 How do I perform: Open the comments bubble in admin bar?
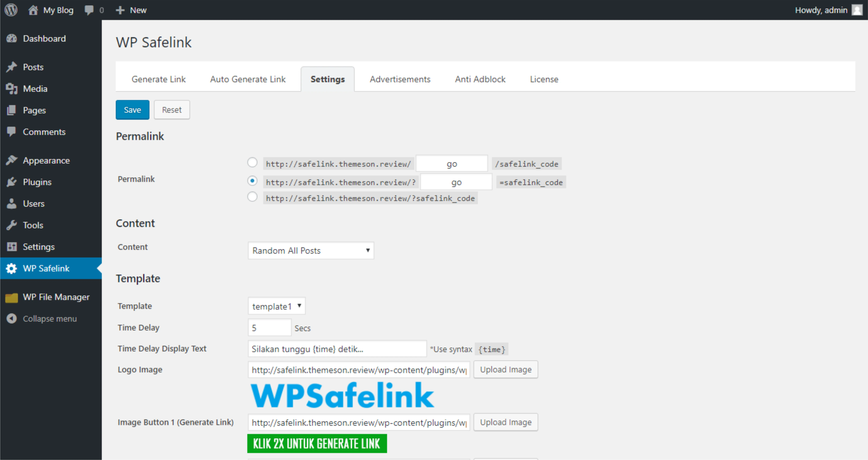pyautogui.click(x=89, y=10)
